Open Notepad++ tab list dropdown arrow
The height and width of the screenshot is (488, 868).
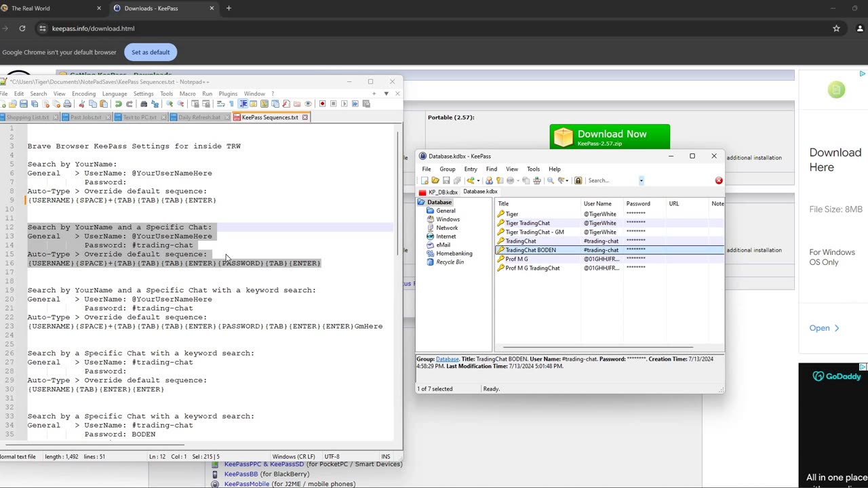(x=386, y=94)
